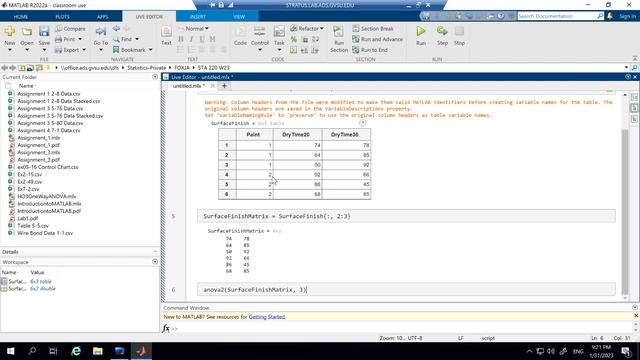This screenshot has width=640, height=360.
Task: Click the DryTime20 column header
Action: point(296,134)
